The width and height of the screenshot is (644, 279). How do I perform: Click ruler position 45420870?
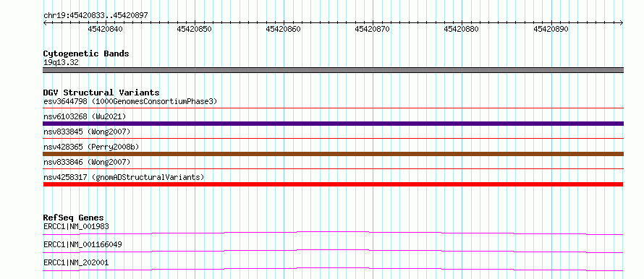tap(372, 29)
